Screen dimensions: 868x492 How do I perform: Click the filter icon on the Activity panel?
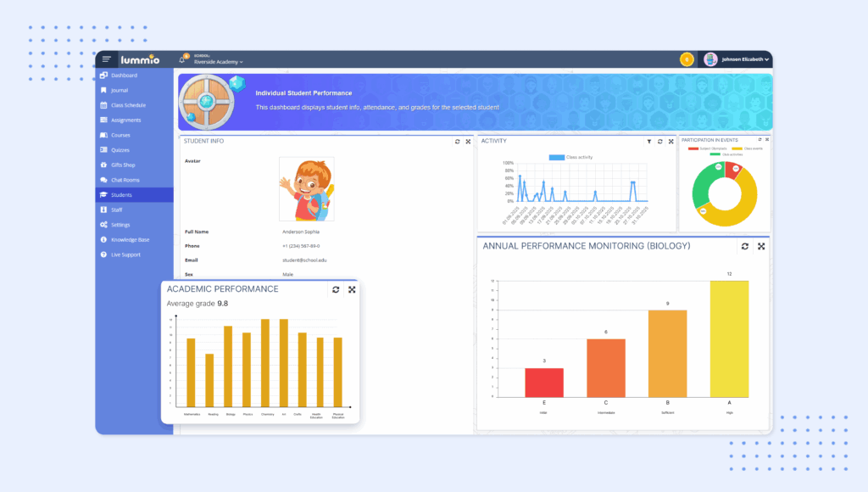pyautogui.click(x=649, y=142)
